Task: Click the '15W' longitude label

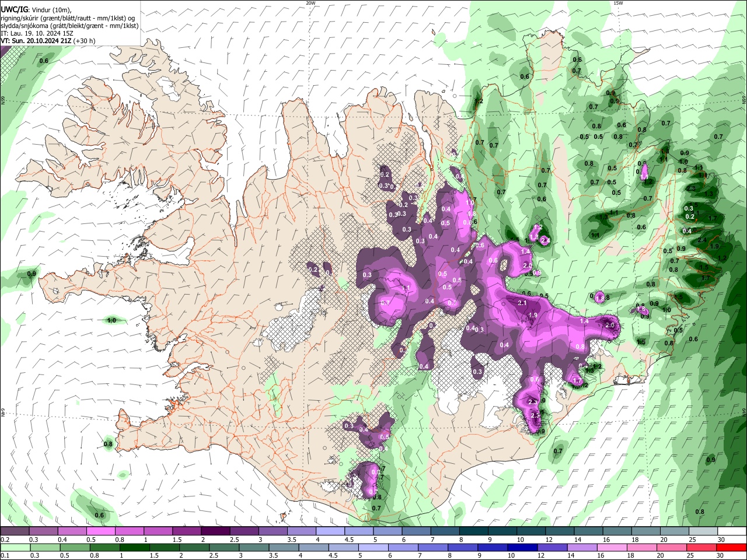Action: tap(618, 3)
